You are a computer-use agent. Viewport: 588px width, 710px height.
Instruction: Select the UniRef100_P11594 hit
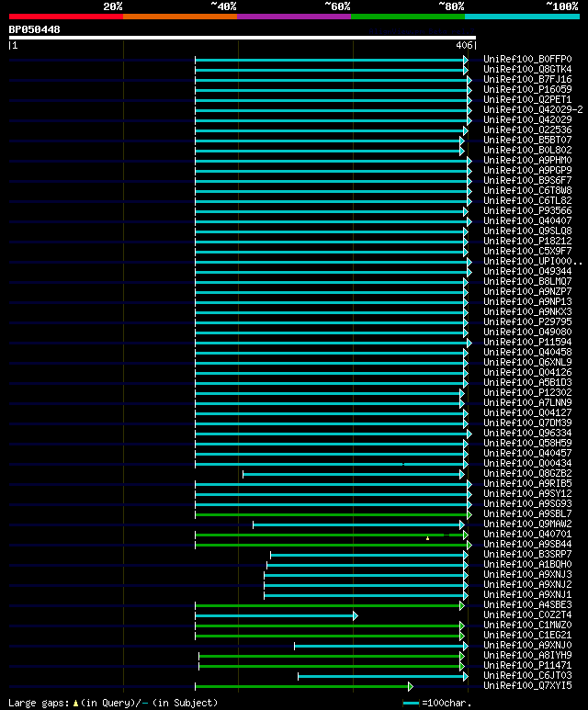527,343
